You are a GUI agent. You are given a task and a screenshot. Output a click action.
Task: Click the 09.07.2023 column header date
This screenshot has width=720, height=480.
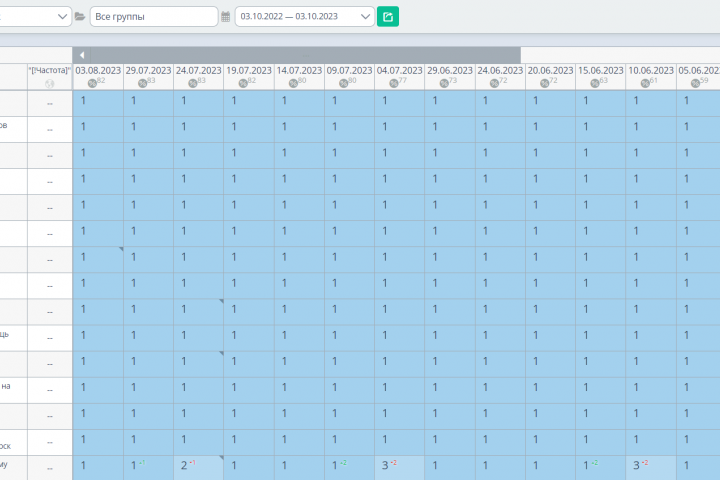point(349,70)
